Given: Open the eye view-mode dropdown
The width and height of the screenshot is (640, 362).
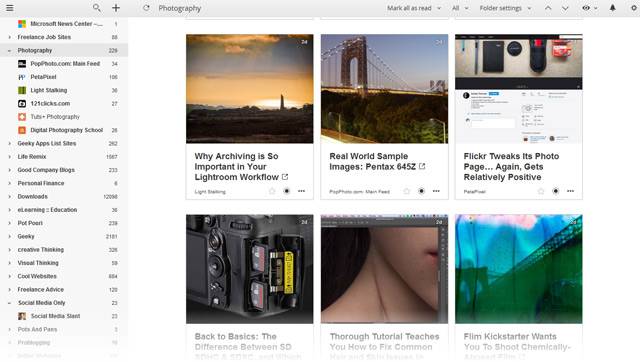Looking at the screenshot, I should pos(589,8).
